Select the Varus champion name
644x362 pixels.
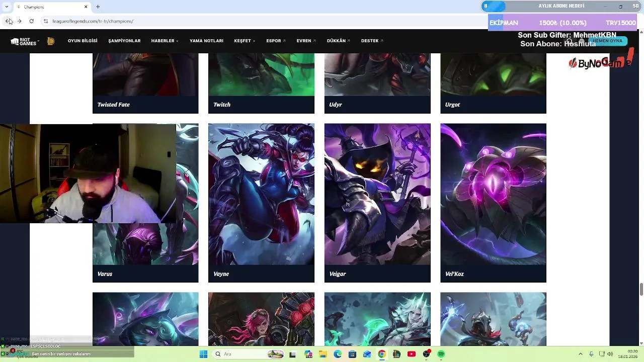coord(105,274)
